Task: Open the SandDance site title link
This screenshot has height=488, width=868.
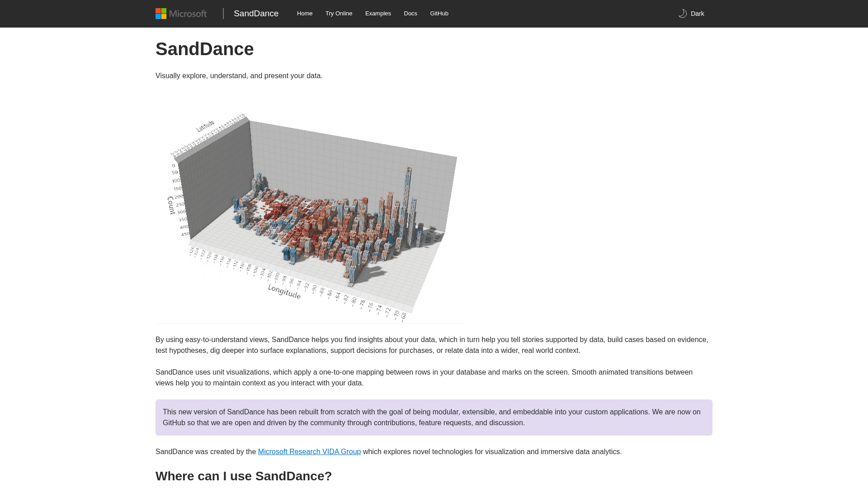Action: click(x=256, y=14)
